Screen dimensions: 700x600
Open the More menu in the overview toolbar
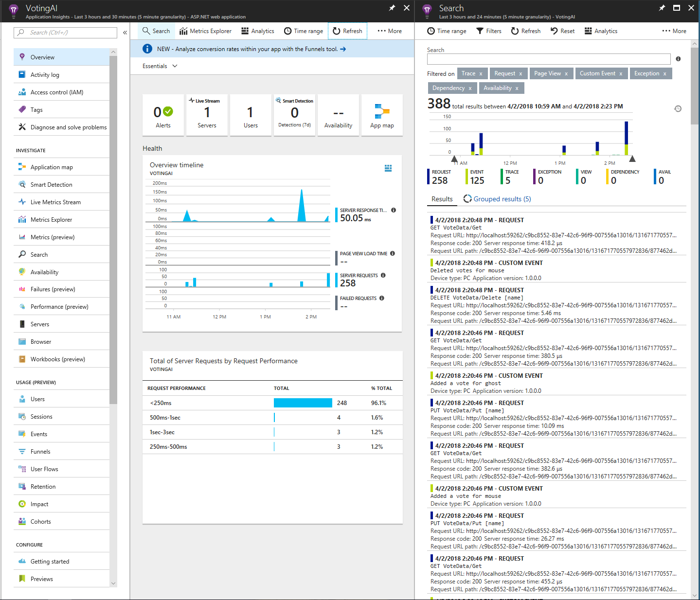389,31
